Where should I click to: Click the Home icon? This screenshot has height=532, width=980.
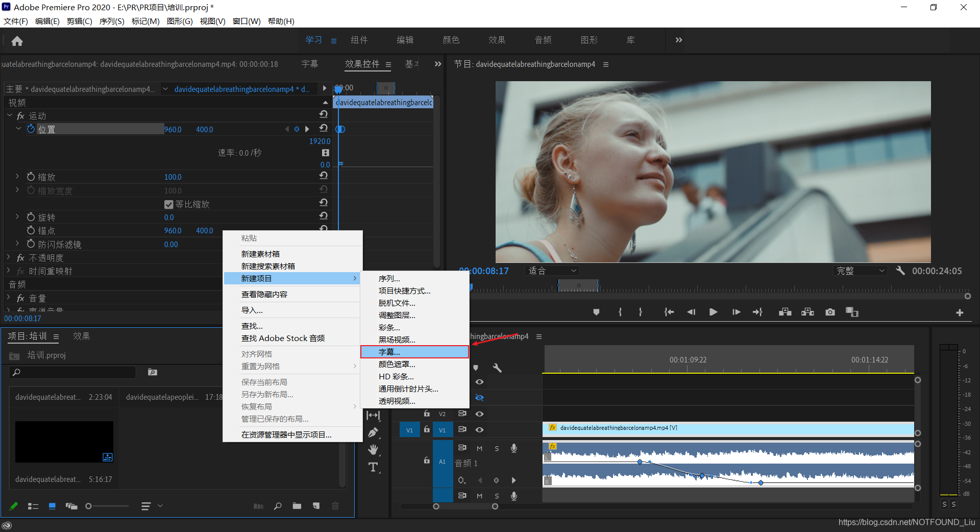[17, 41]
